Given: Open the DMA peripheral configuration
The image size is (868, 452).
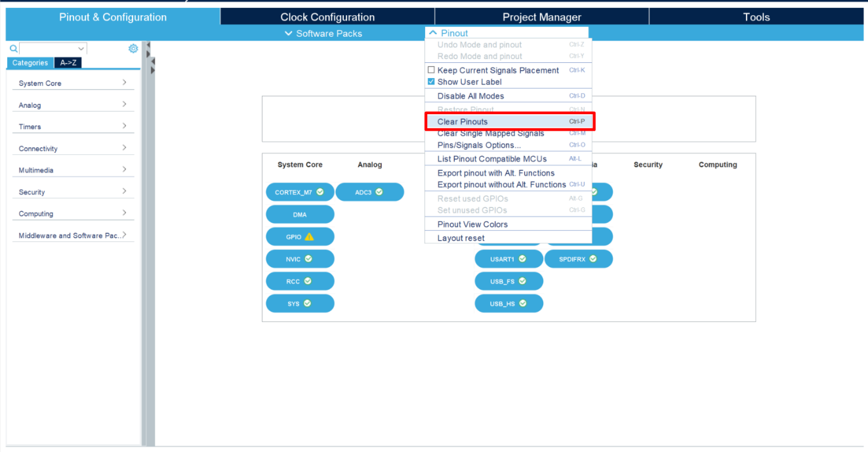Looking at the screenshot, I should pos(300,214).
